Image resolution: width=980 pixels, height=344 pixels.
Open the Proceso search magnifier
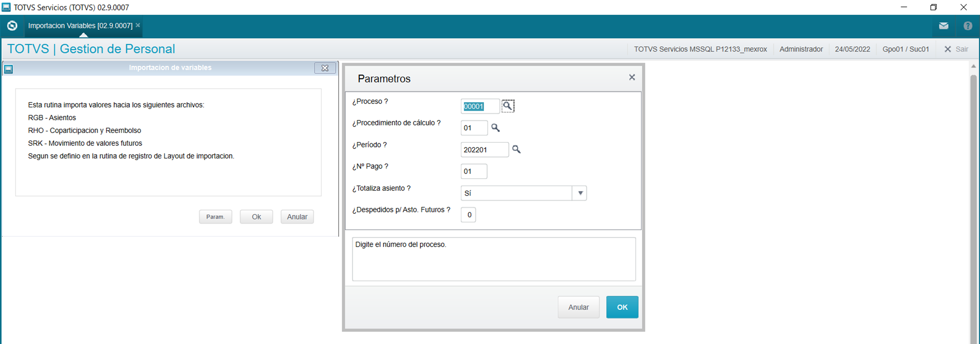click(x=508, y=106)
